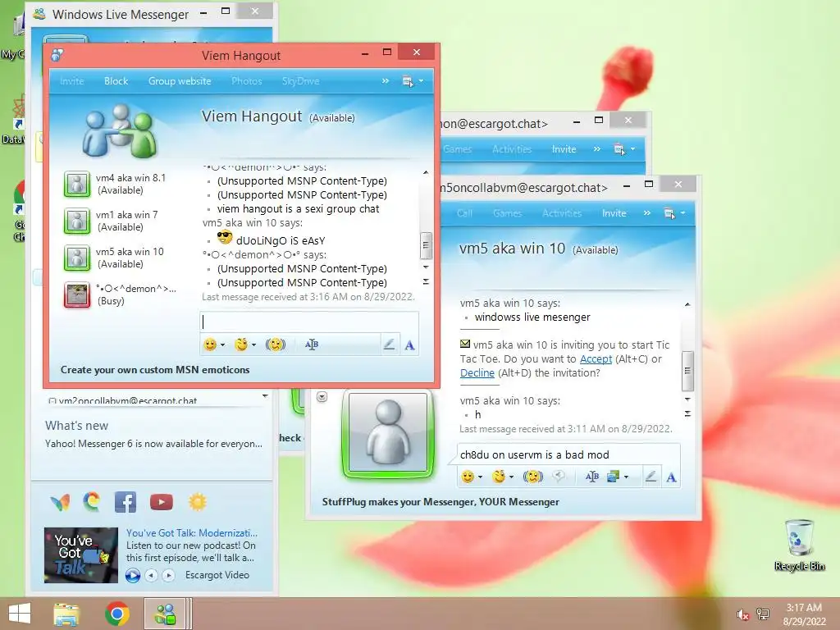This screenshot has width=840, height=630.
Task: Click the Viem Hangout message input box
Action: point(309,322)
